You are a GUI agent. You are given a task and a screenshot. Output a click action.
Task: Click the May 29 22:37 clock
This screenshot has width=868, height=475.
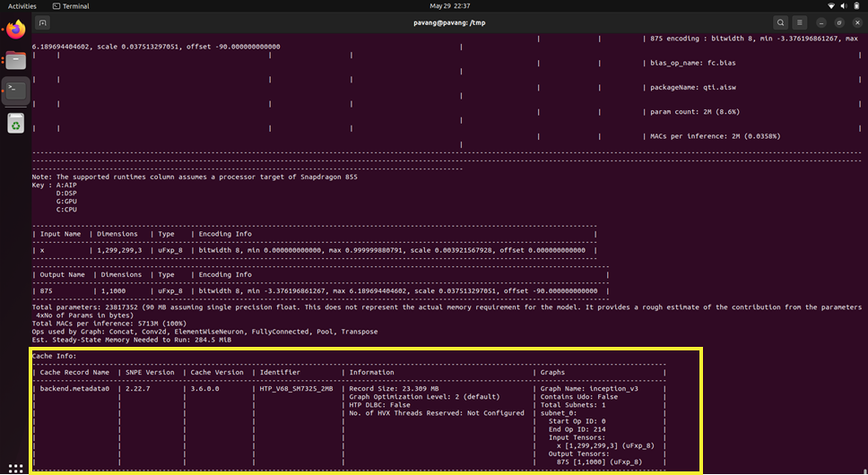tap(449, 6)
